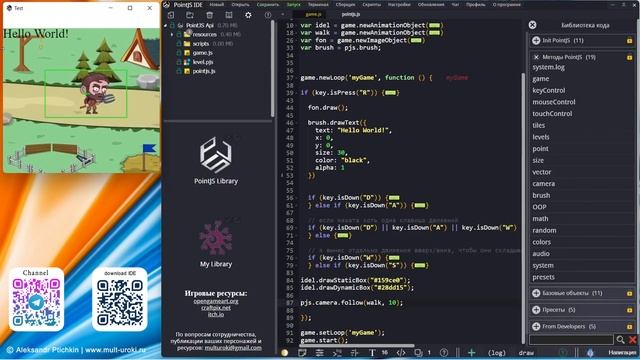Open the opengameart.org link
This screenshot has height=360, width=640.
[216, 301]
